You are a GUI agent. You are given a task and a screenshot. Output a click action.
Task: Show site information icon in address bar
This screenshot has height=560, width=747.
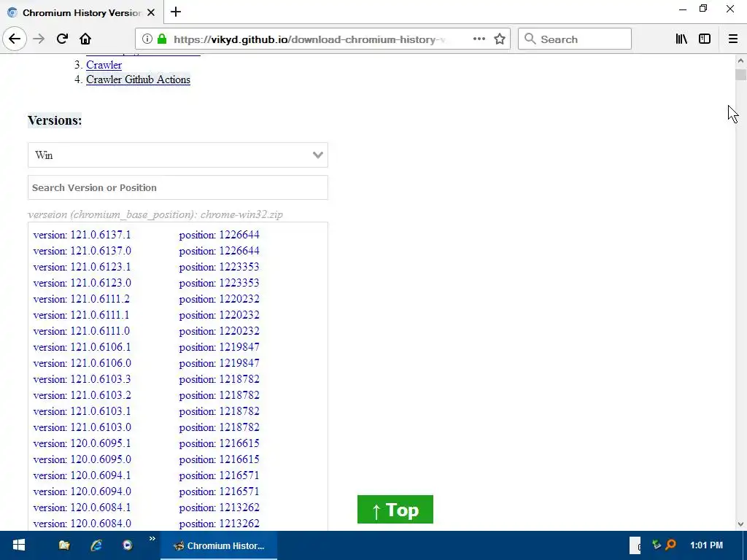(x=147, y=39)
